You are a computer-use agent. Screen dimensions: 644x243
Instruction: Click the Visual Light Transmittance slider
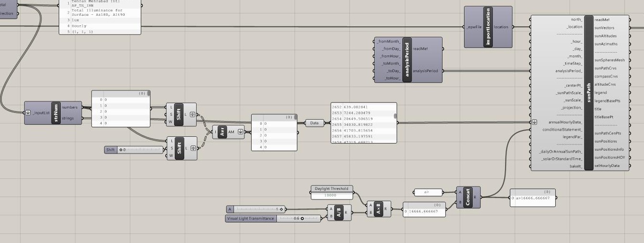point(273,218)
